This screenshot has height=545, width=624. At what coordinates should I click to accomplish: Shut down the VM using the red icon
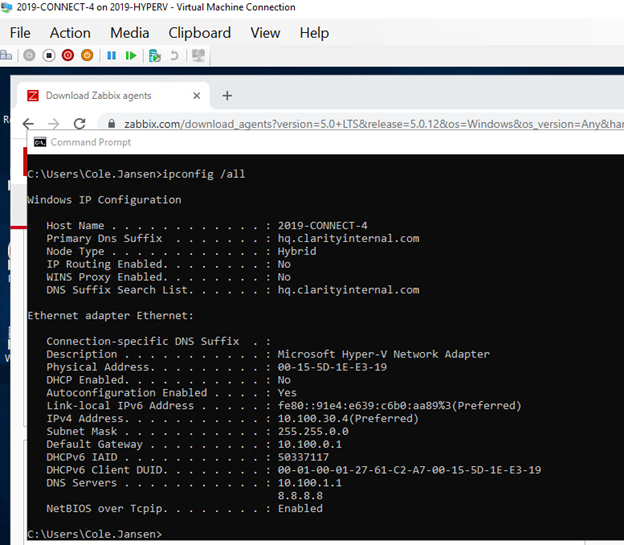pos(68,55)
